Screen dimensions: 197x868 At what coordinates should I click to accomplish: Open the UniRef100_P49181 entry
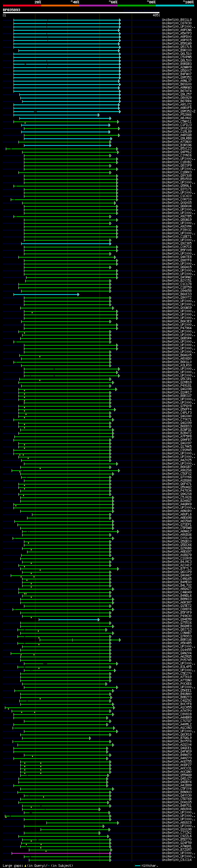click(x=177, y=386)
